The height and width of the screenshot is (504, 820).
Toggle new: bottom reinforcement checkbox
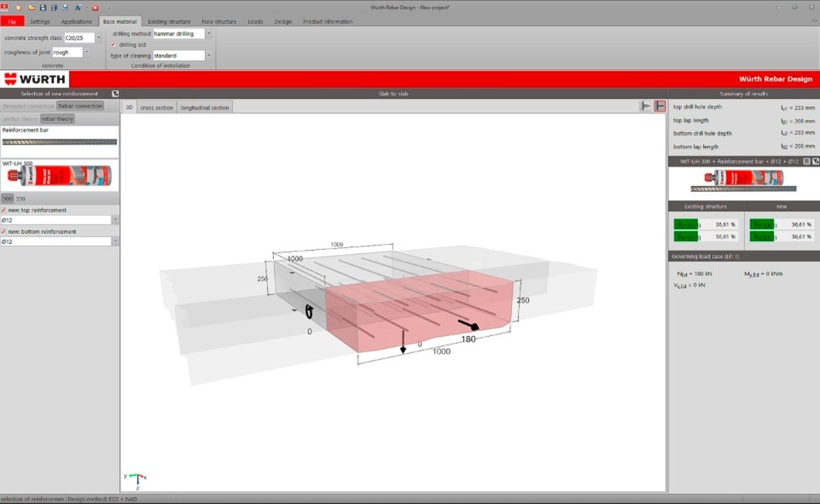(x=4, y=232)
